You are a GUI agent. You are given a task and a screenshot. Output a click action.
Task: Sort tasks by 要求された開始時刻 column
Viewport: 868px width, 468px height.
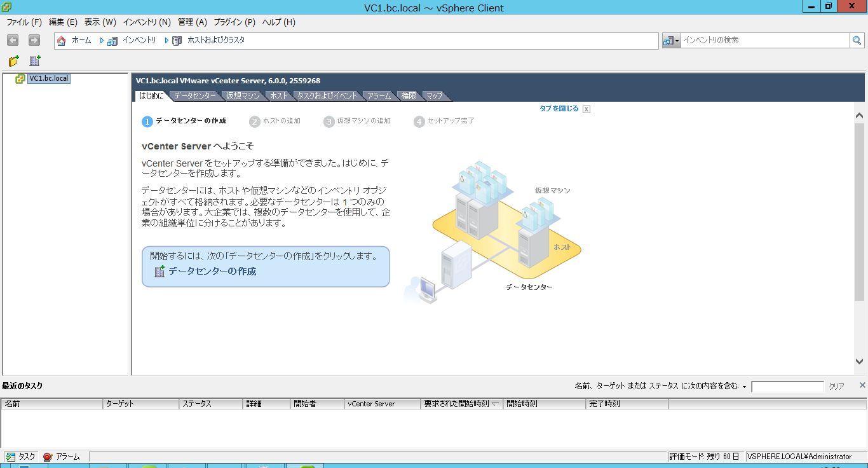[x=462, y=404]
